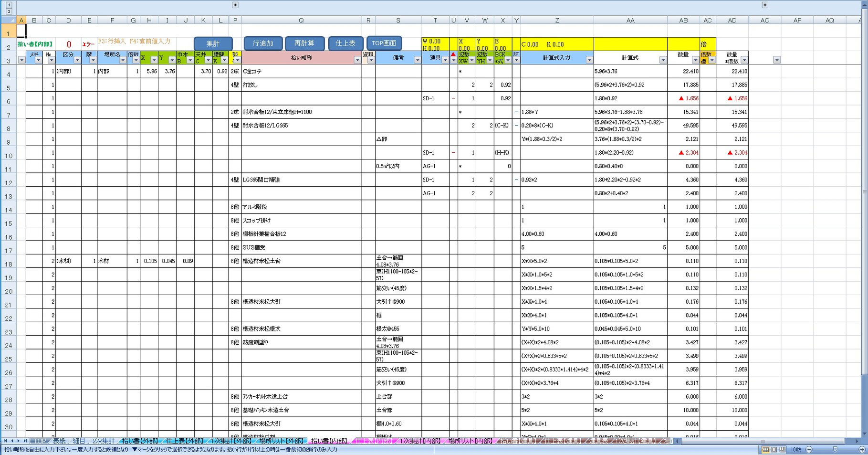
Task: Select cell containing アルミ階段
Action: tap(301, 207)
